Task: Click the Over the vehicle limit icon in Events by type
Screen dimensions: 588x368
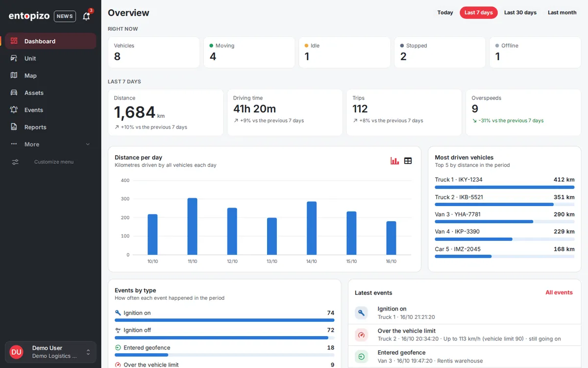Action: coord(118,365)
